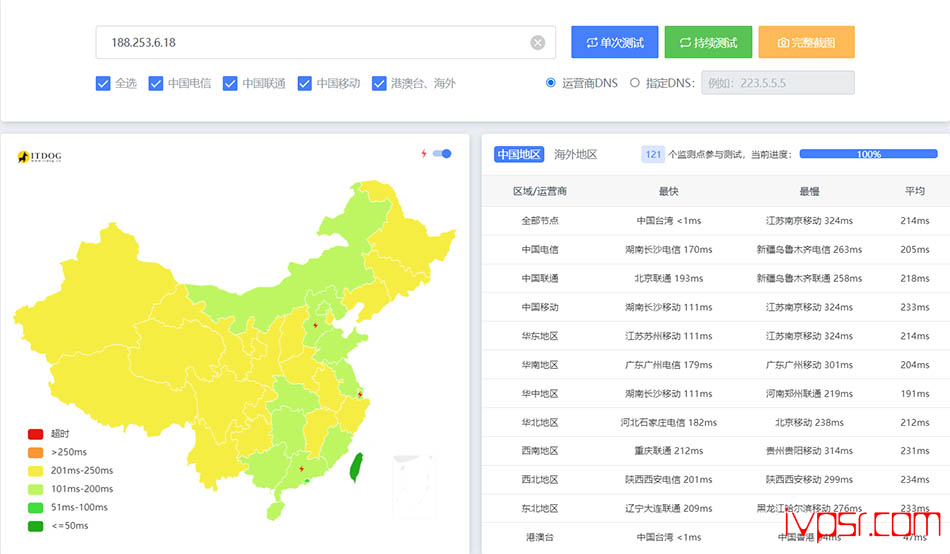
Task: Click 贵州贵阳移动 314ms cell
Action: point(809,451)
